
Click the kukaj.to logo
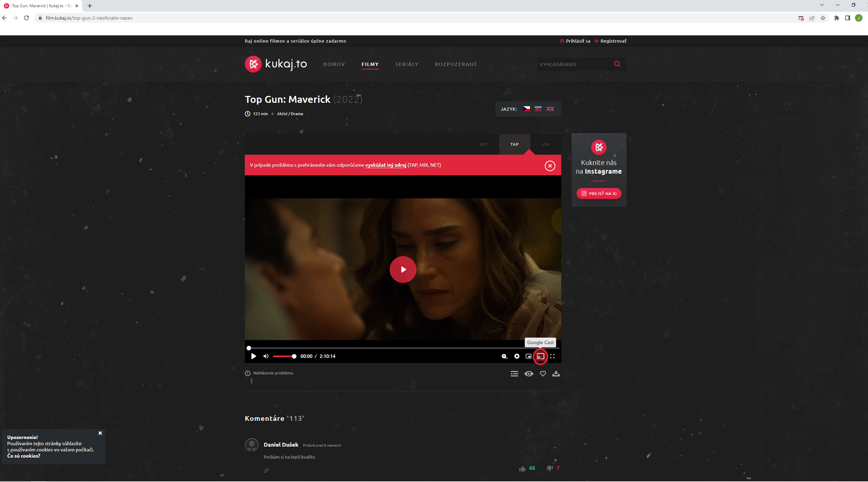[276, 64]
